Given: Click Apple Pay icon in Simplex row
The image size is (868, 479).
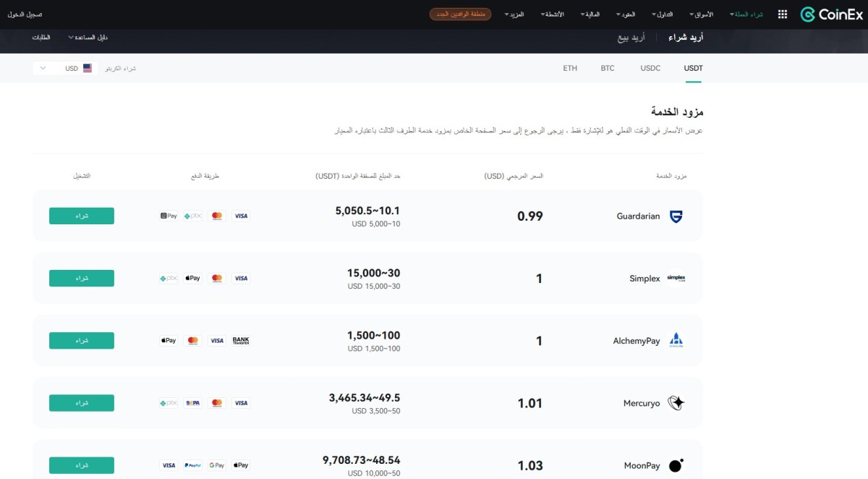Looking at the screenshot, I should [192, 279].
